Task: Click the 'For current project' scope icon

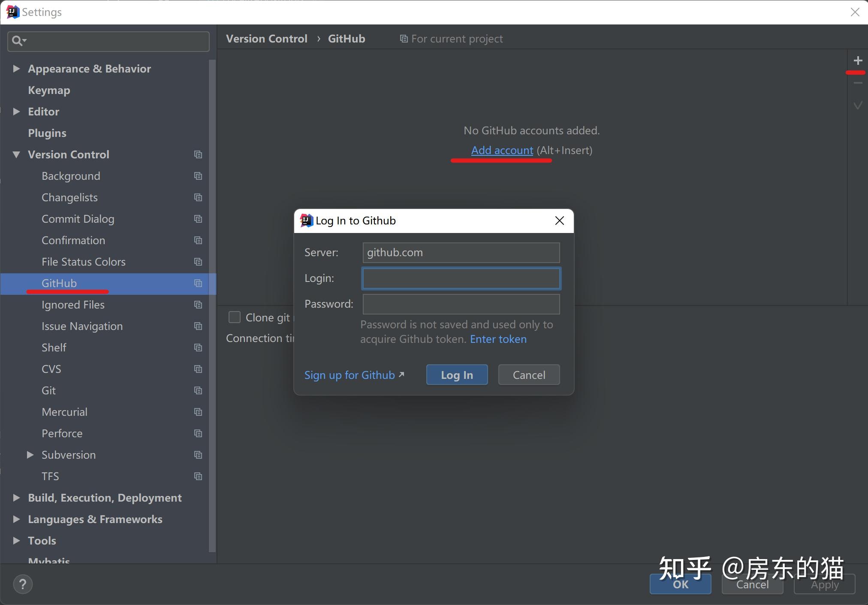Action: pos(404,39)
